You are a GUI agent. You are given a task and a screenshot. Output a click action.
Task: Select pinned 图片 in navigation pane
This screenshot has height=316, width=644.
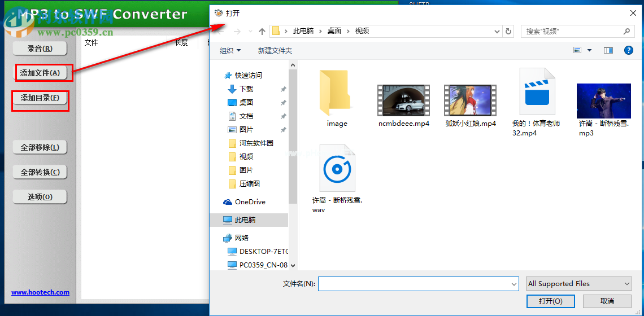(246, 130)
